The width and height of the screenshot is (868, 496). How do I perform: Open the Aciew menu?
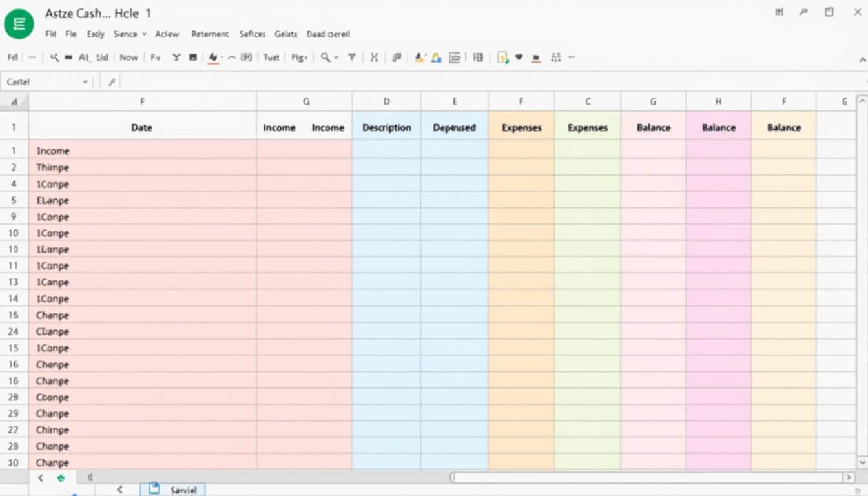point(167,34)
